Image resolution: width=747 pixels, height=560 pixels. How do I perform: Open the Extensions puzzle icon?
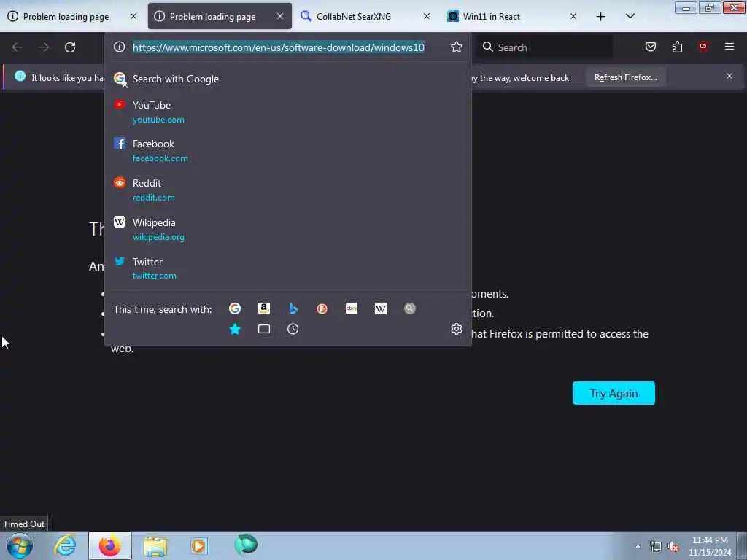pyautogui.click(x=677, y=47)
